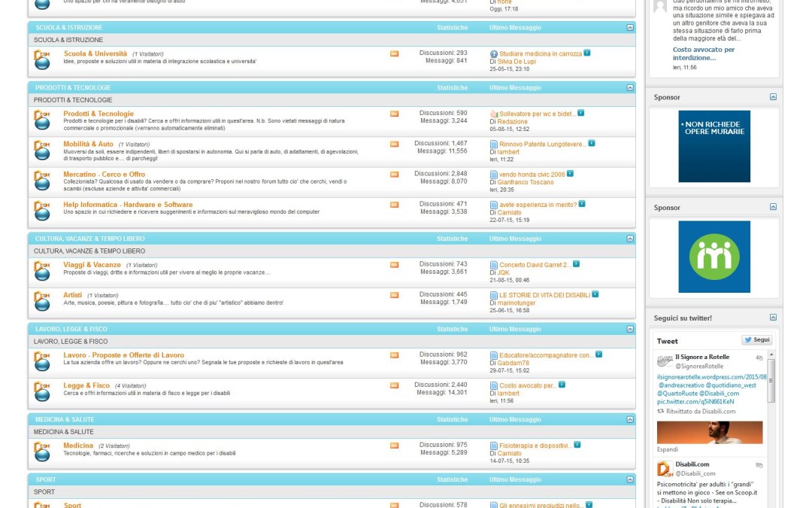812x508 pixels.
Task: Open RSS feed icon for Mobilità & Auto
Action: pyautogui.click(x=394, y=144)
